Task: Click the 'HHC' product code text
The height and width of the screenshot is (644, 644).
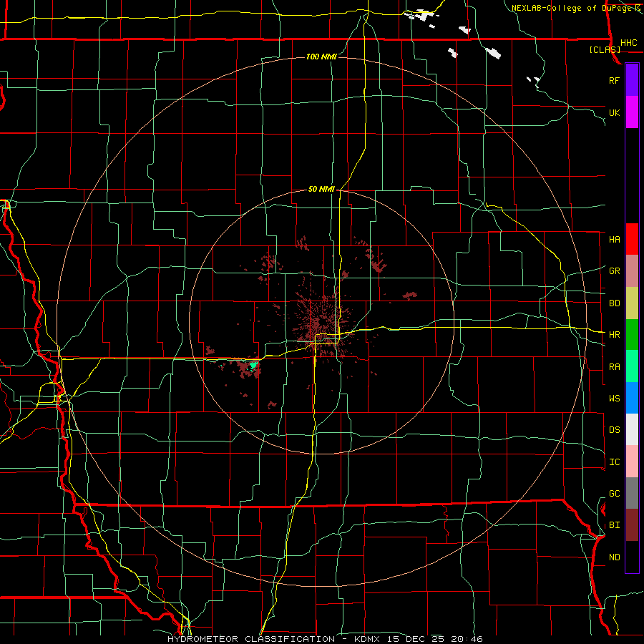Action: click(628, 43)
